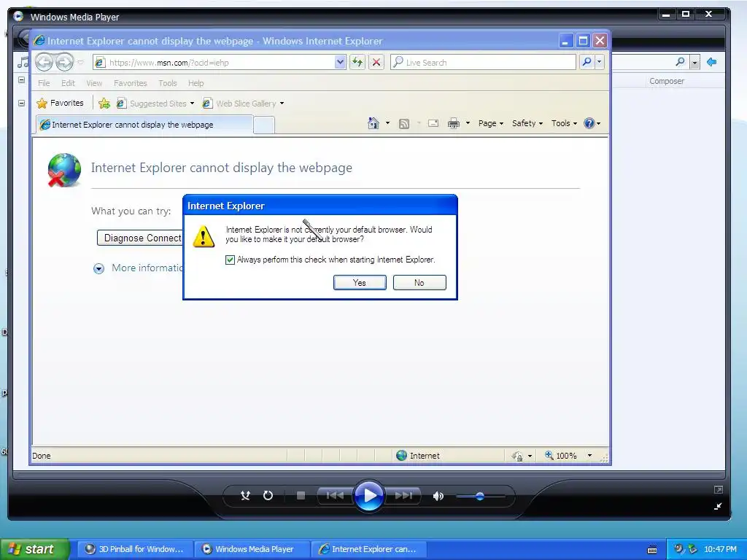Open the Help menu

pos(196,83)
